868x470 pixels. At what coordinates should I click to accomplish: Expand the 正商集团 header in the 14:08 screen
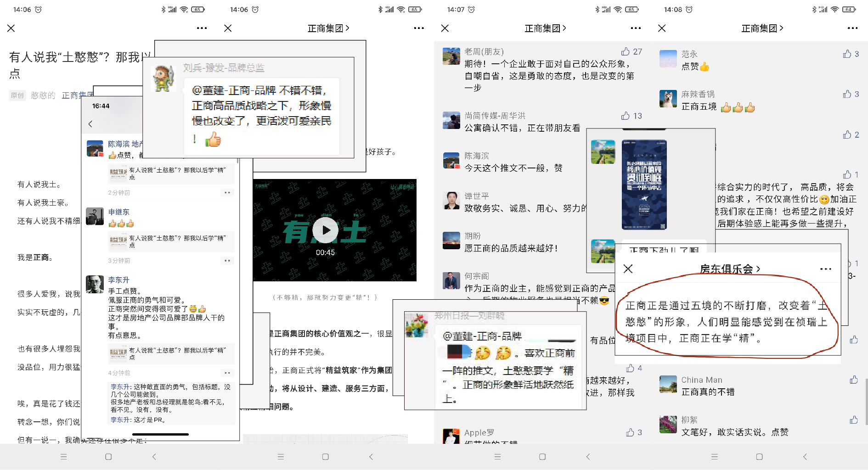pos(762,28)
